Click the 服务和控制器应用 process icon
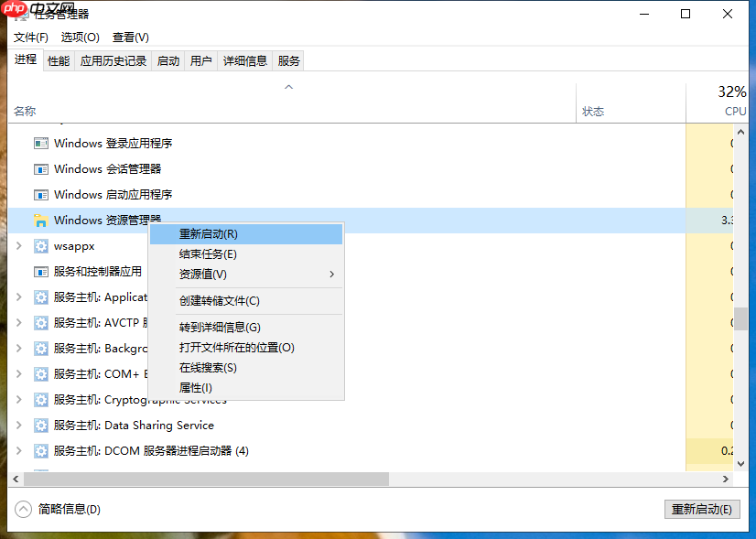756x539 pixels. coord(40,271)
